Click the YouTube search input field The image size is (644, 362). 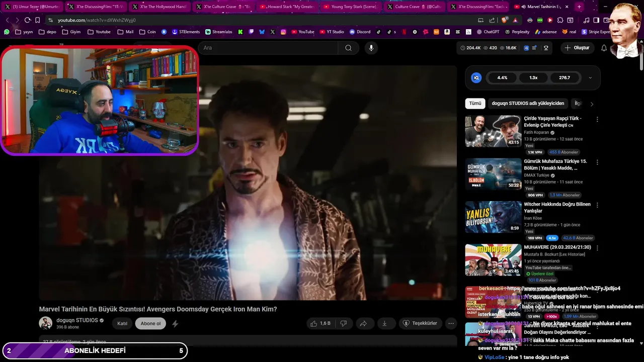coord(268,48)
